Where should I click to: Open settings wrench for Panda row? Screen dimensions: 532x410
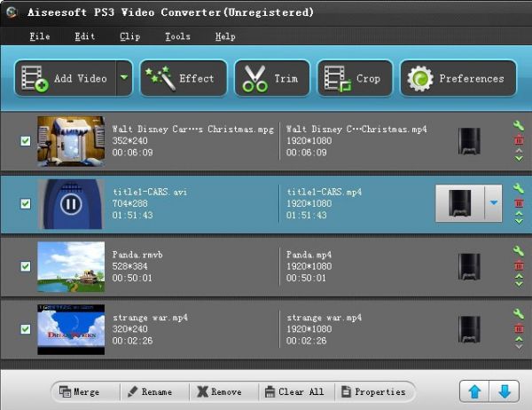tap(519, 251)
